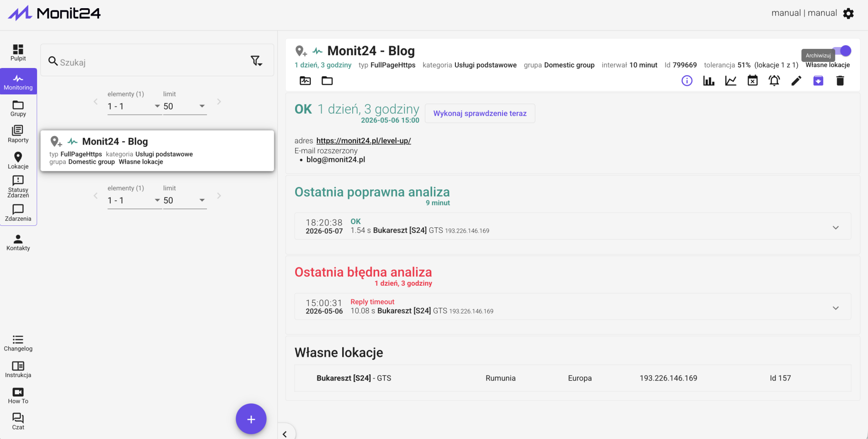Click the Monit24 logo
The width and height of the screenshot is (868, 439).
click(x=54, y=13)
